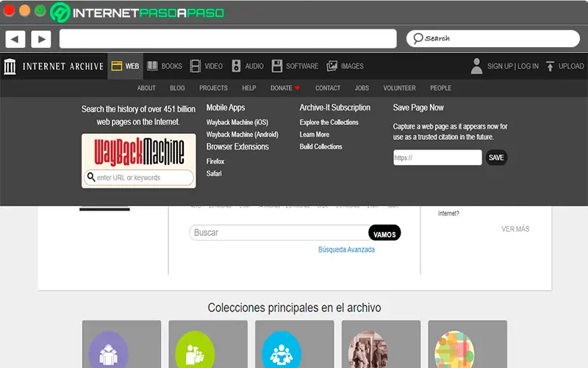Viewport: 588px width, 368px height.
Task: Click the Archive-It Subscription heading
Action: 335,107
